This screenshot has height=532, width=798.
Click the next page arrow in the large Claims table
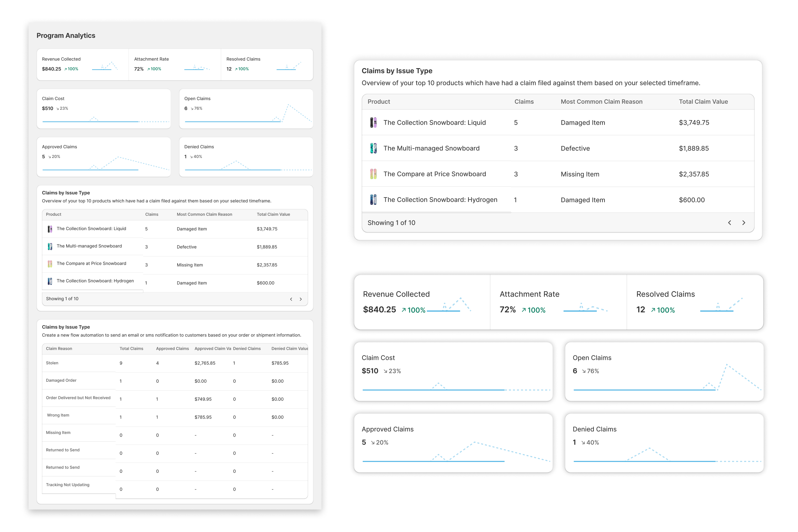point(743,222)
